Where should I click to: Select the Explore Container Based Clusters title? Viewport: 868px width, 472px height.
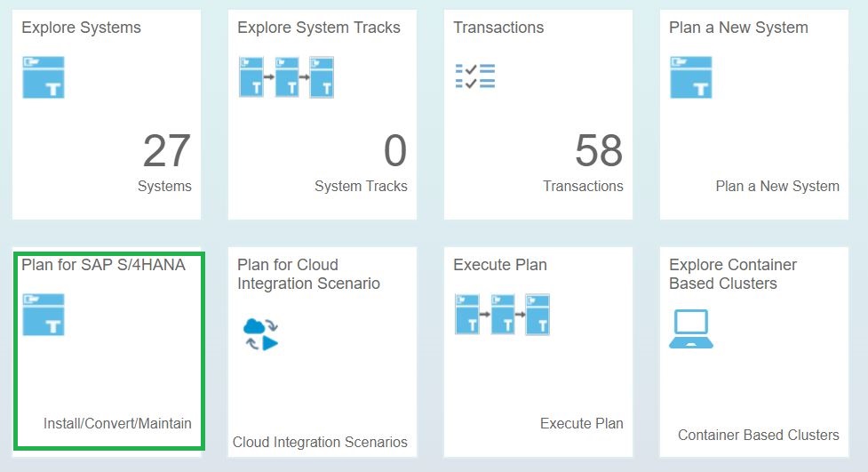pyautogui.click(x=733, y=275)
